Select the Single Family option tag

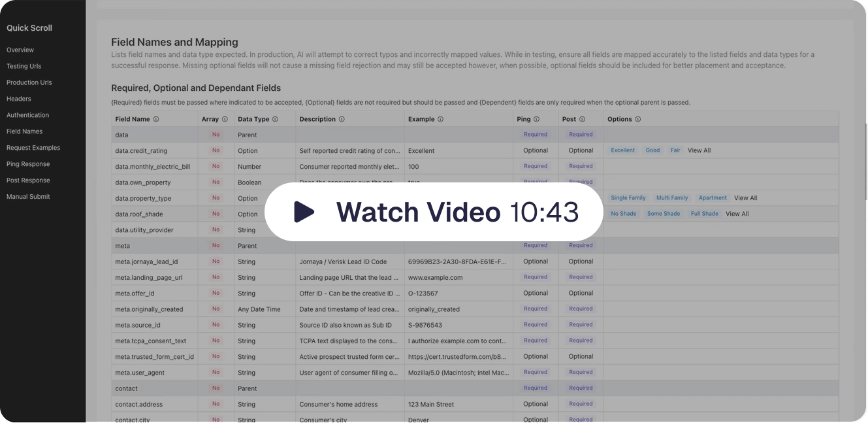pos(628,198)
